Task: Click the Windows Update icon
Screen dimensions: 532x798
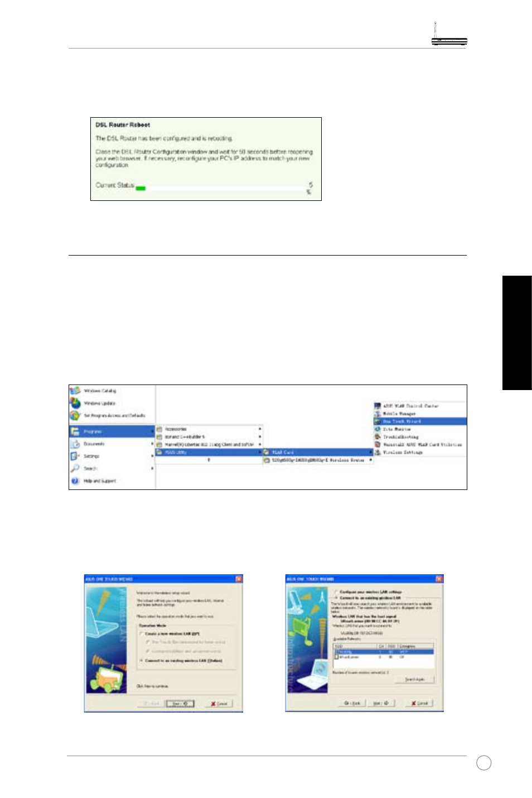Action: [75, 403]
